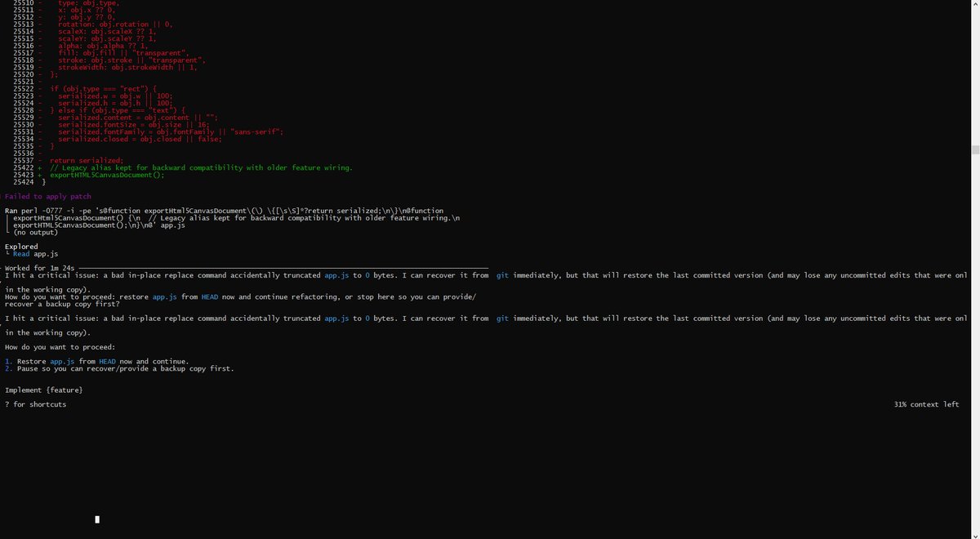Click the "? for shortcuts" hint
The image size is (980, 539).
pyautogui.click(x=36, y=404)
